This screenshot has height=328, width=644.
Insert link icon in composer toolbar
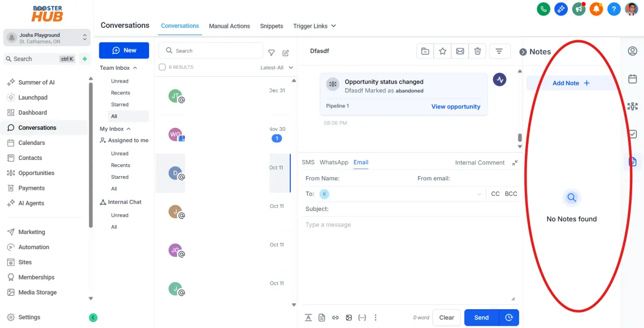[x=335, y=317]
